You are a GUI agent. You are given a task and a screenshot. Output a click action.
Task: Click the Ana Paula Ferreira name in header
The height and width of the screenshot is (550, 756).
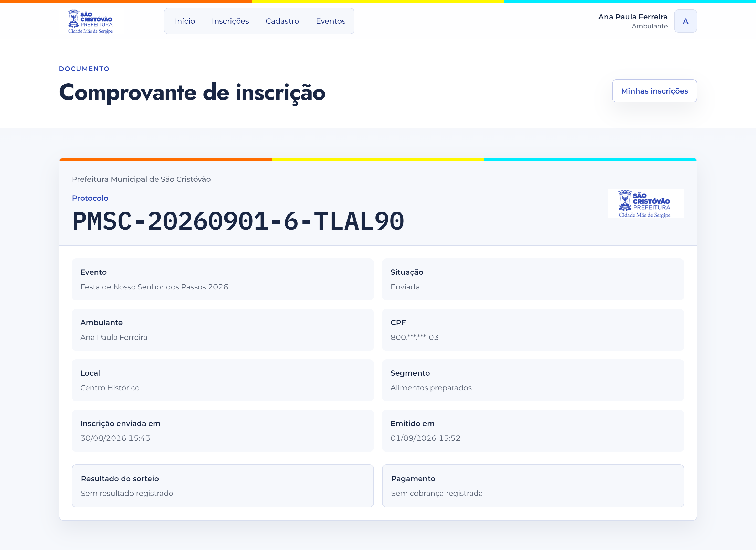[633, 17]
